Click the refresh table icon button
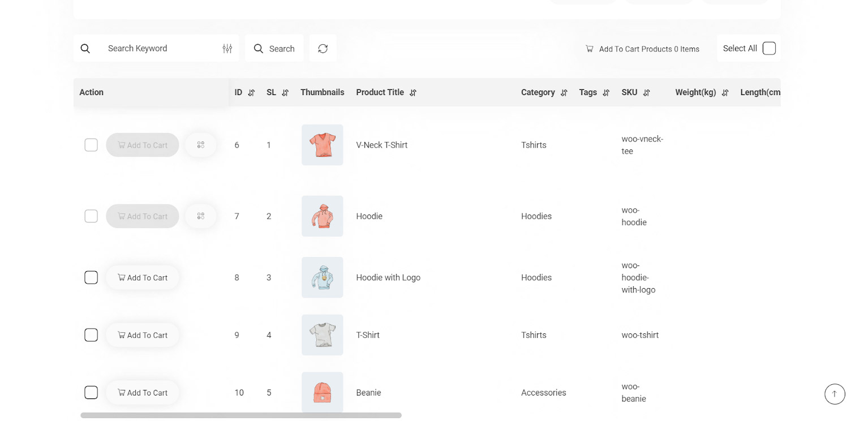This screenshot has height=421, width=868. click(323, 49)
